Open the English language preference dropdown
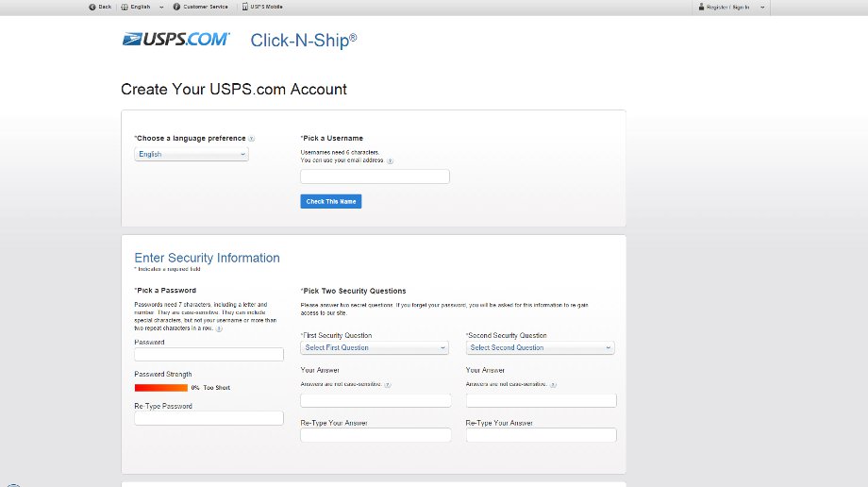 (x=192, y=154)
